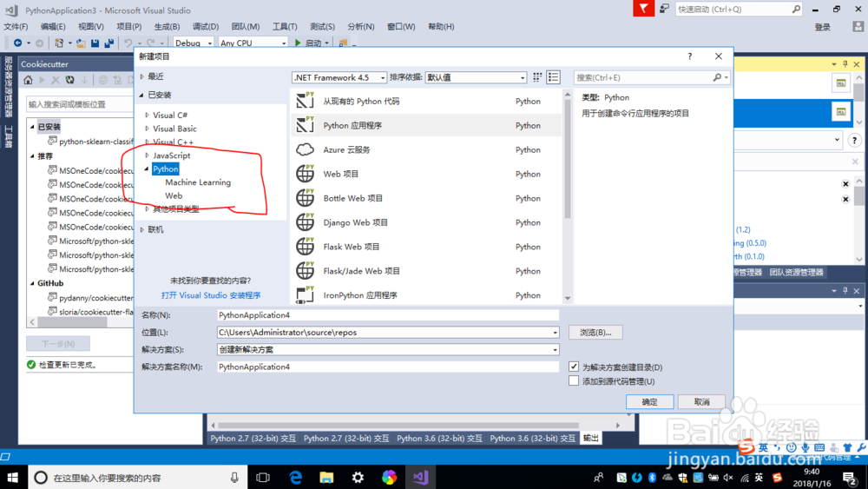
Task: Open Windows Settings gear on taskbar
Action: 358,478
